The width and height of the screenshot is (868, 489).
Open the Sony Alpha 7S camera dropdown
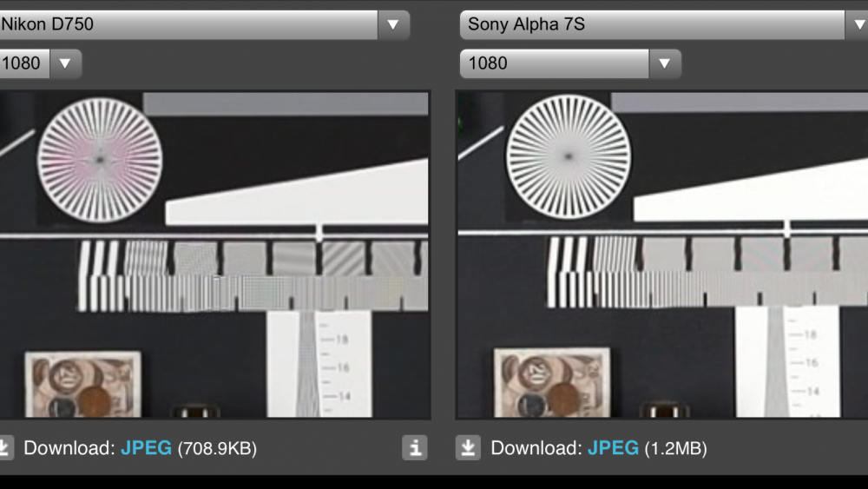pyautogui.click(x=651, y=24)
